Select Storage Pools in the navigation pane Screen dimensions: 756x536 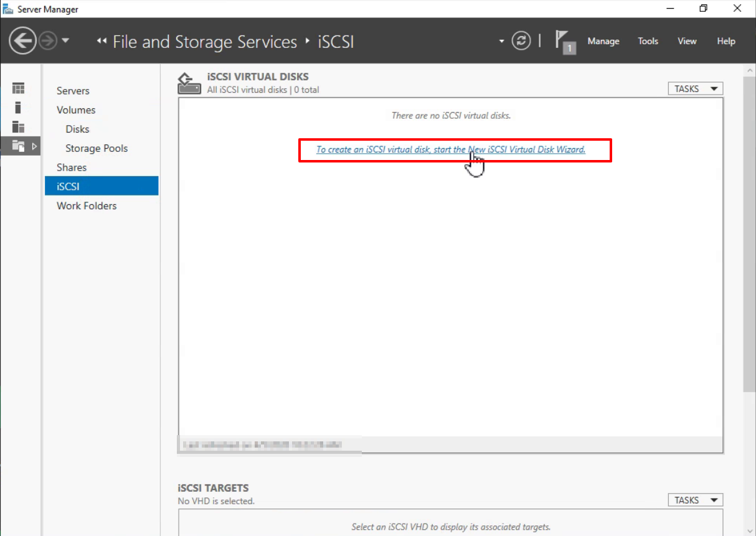(97, 149)
